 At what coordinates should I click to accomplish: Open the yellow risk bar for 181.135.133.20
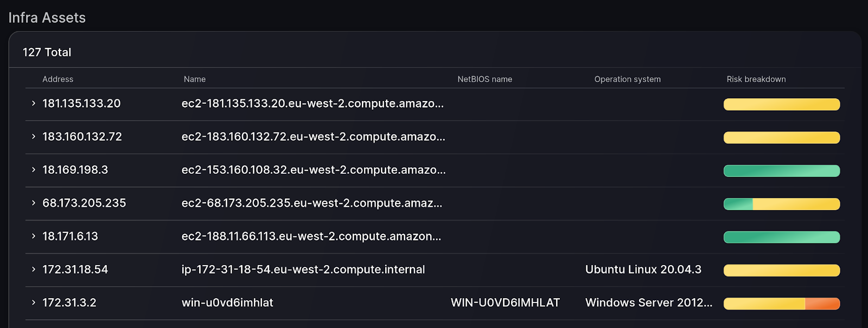[x=782, y=104]
